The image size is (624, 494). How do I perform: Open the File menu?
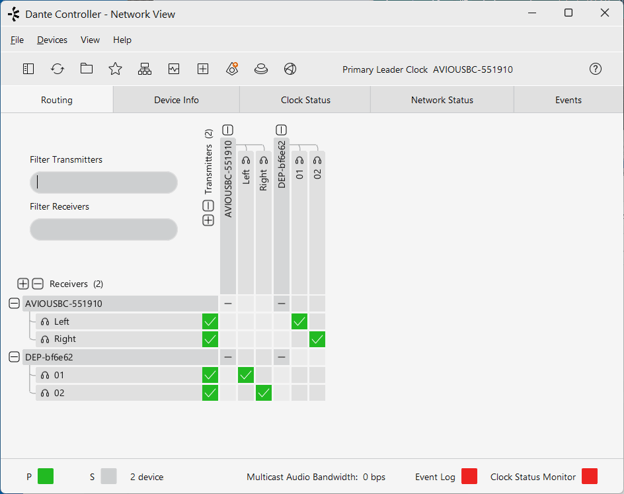17,40
